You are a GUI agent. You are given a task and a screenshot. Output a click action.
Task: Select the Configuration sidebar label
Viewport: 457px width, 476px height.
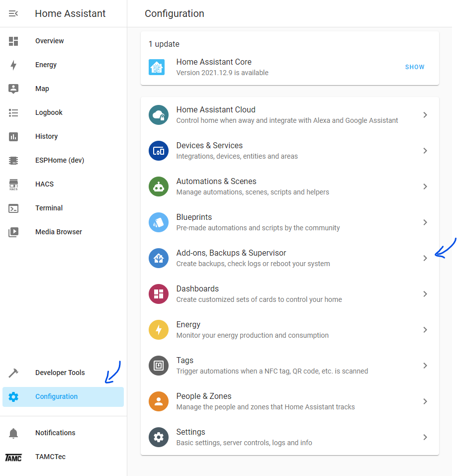pyautogui.click(x=57, y=397)
